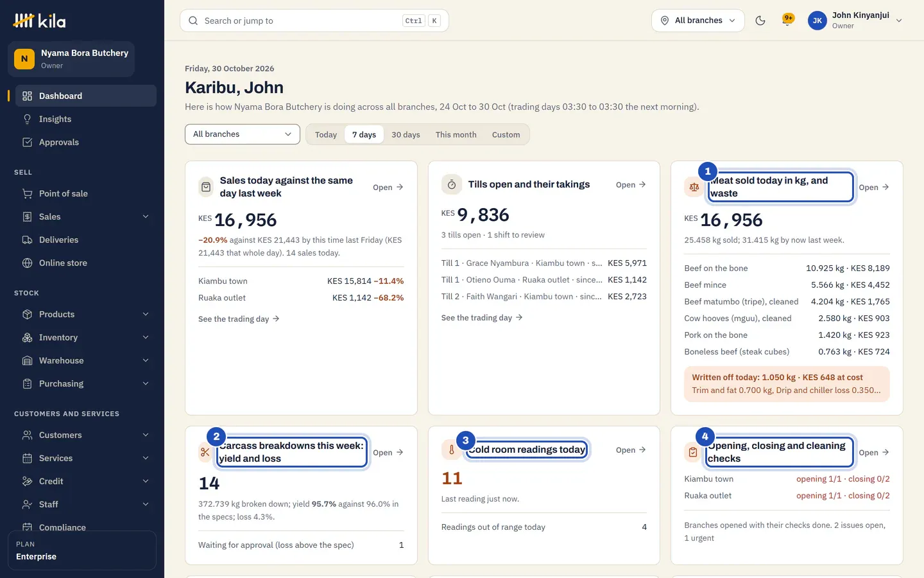Image resolution: width=924 pixels, height=578 pixels.
Task: Click the Written off today waste notice
Action: coord(787,384)
